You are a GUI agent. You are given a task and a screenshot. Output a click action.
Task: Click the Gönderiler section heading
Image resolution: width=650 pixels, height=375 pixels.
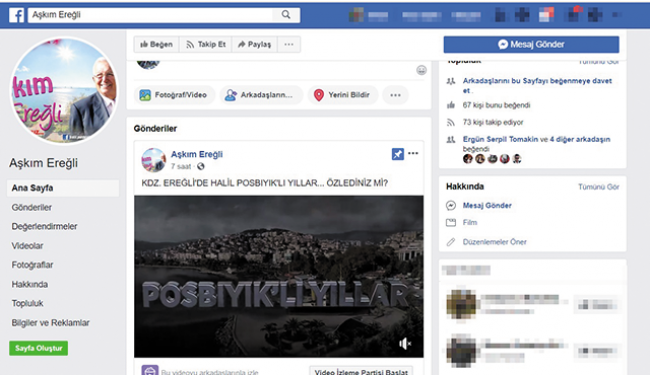[x=155, y=128]
